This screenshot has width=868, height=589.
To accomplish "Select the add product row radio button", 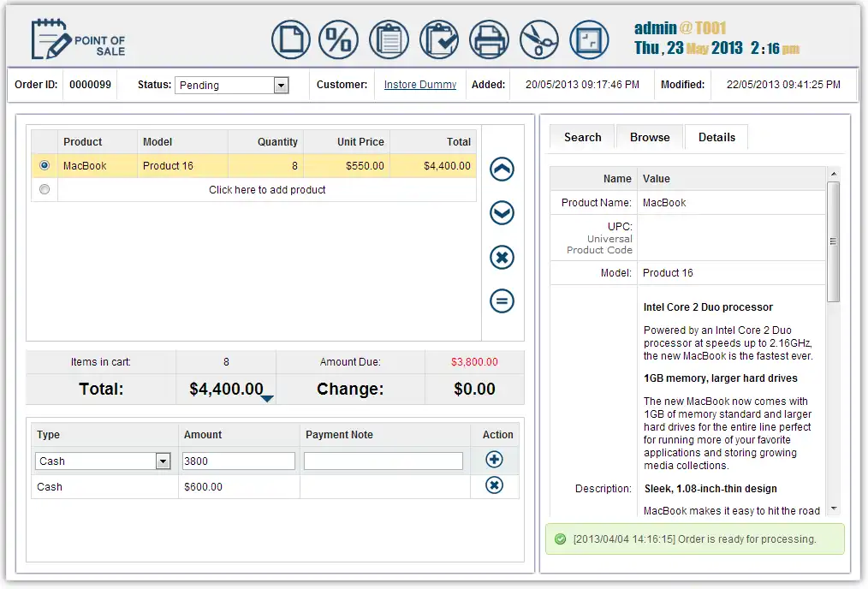I will 45,189.
